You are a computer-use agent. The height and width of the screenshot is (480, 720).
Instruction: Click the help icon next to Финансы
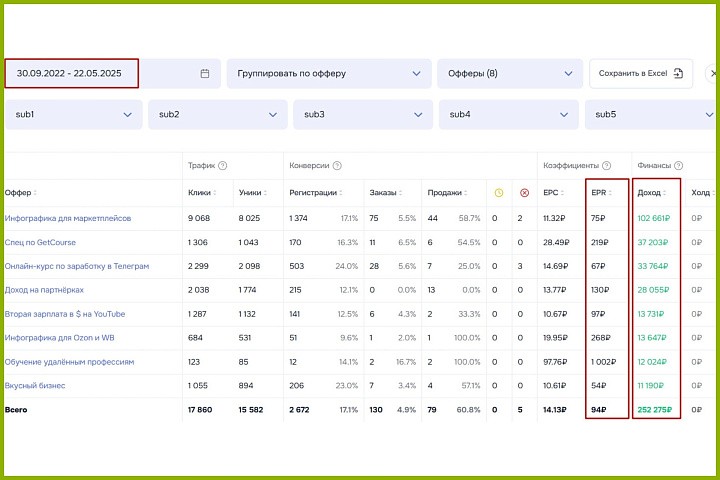click(679, 166)
